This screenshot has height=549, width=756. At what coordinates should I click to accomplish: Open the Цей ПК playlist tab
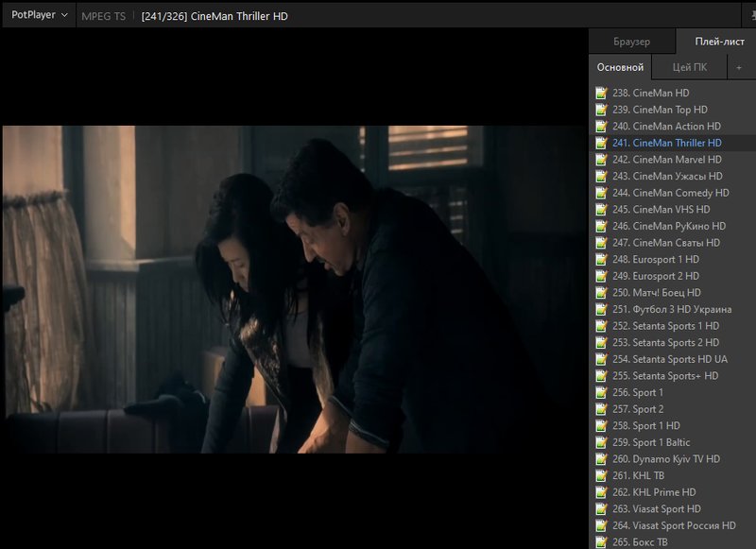pyautogui.click(x=689, y=67)
